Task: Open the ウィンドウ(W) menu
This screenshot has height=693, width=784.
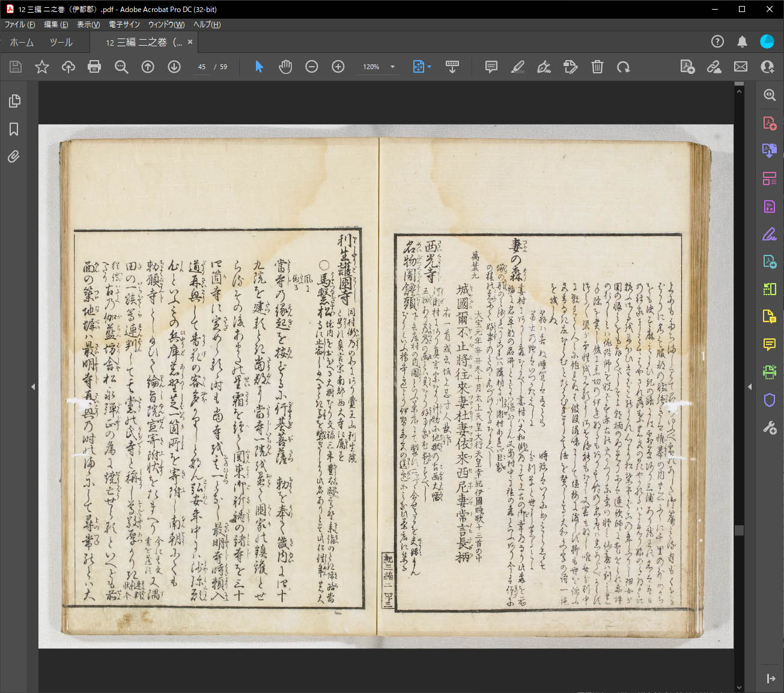Action: pos(166,25)
